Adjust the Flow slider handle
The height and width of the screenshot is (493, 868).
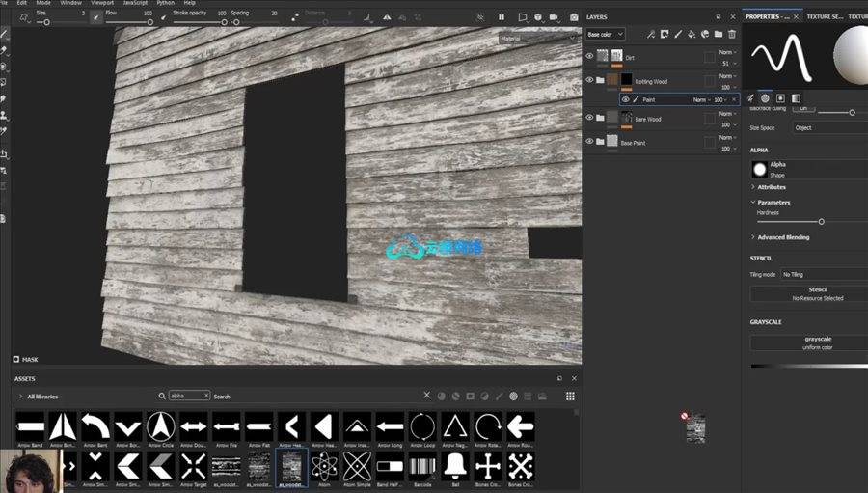coord(150,22)
